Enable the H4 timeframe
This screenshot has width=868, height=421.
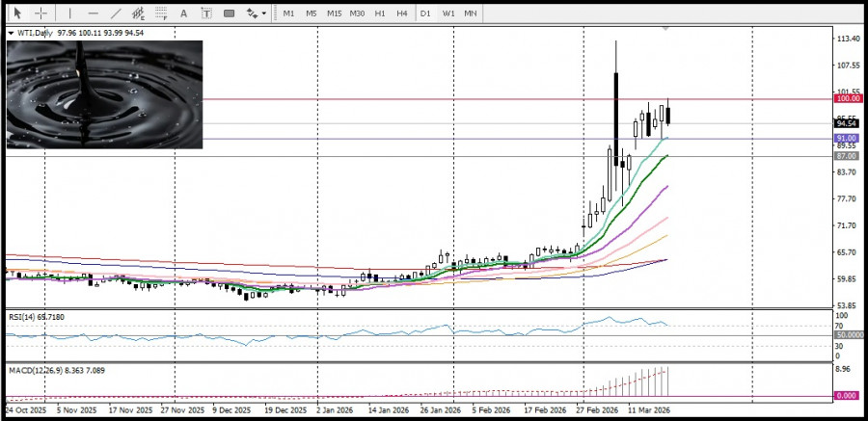coord(401,13)
